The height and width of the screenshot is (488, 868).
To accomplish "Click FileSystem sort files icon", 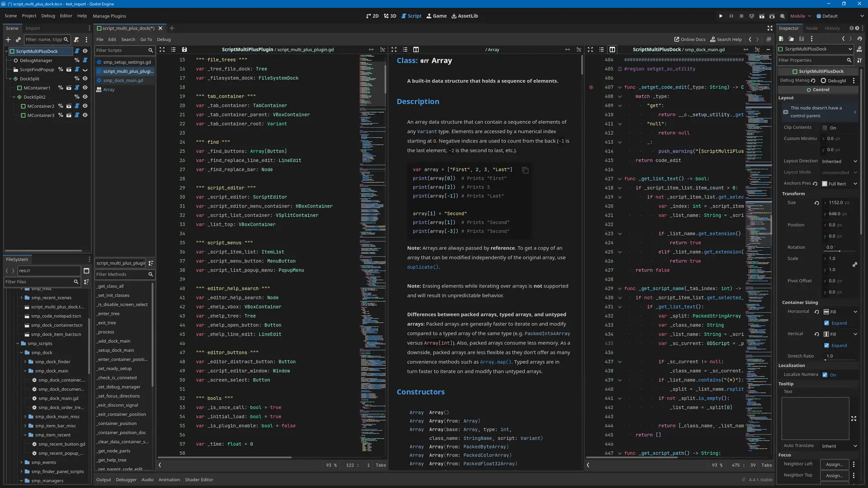I will (x=86, y=282).
